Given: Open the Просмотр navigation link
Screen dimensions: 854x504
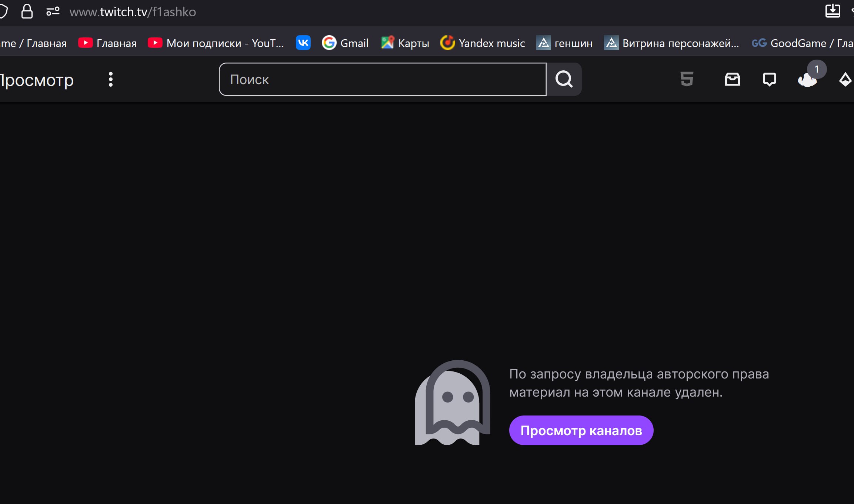Looking at the screenshot, I should tap(36, 80).
